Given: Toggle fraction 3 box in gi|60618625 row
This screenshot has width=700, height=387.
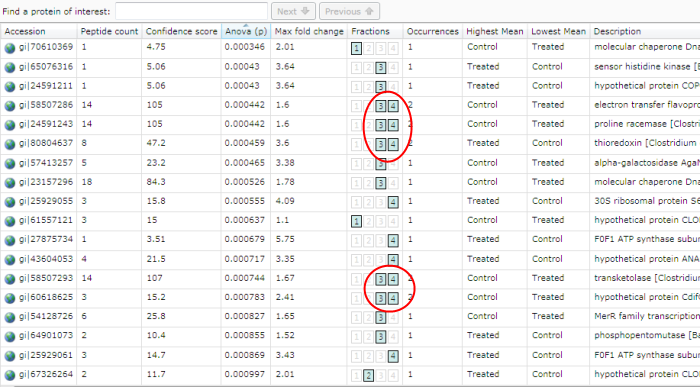Looking at the screenshot, I should [380, 299].
